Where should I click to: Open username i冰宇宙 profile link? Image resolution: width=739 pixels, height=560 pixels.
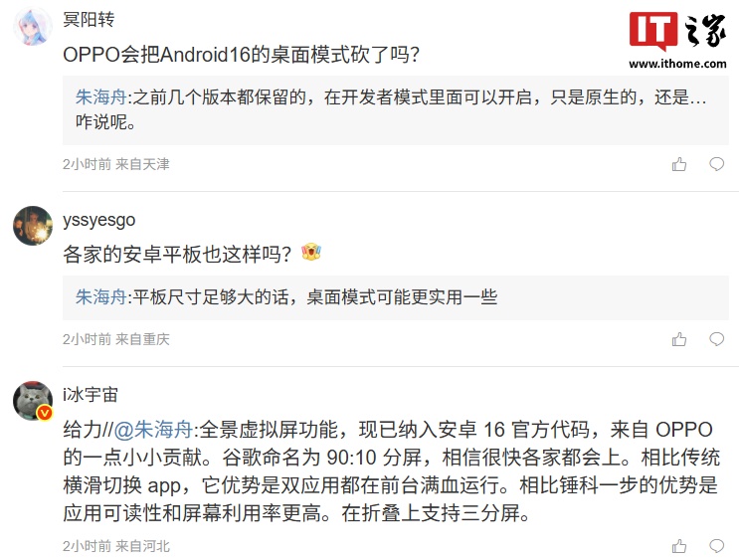[91, 395]
